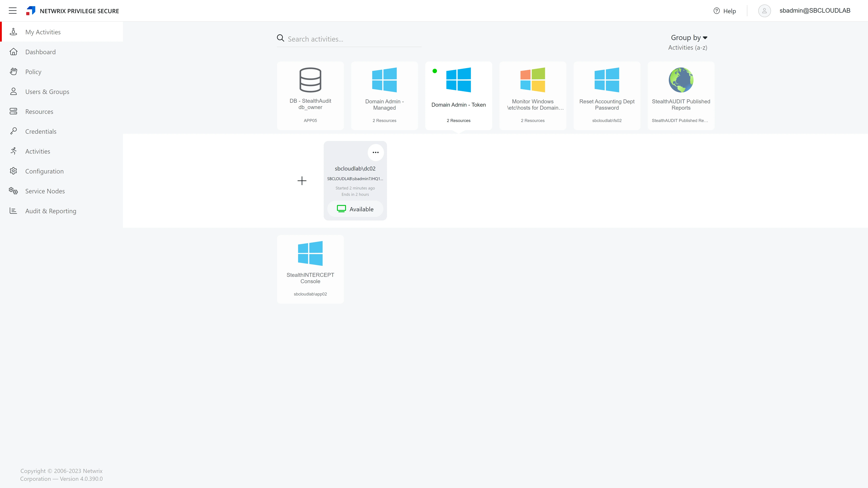Click the Windows icon of Reset Accounting Dept Password
The height and width of the screenshot is (488, 868).
[607, 80]
